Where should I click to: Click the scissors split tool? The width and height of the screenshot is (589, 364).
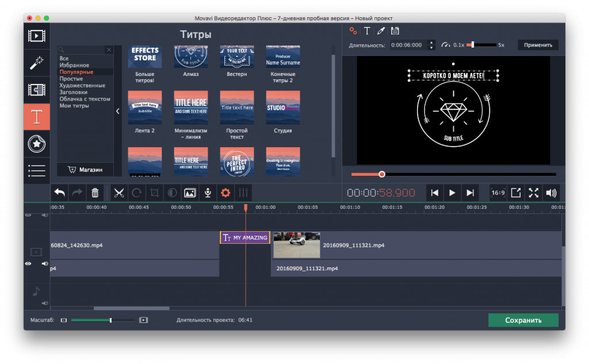coord(119,193)
